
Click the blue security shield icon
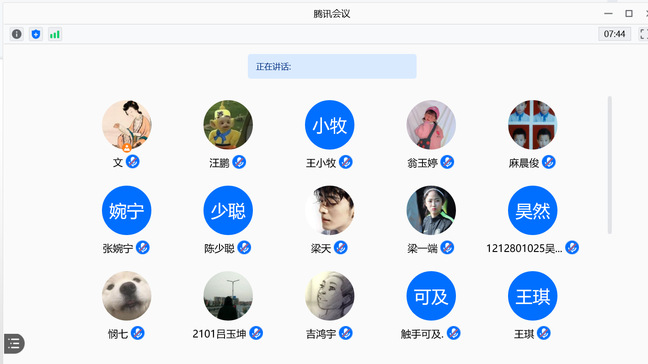[x=36, y=34]
